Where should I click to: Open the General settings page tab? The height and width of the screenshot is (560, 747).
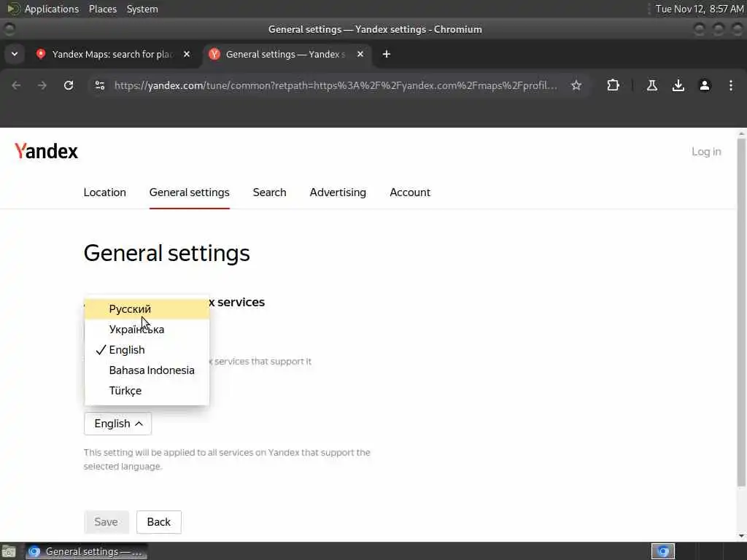189,192
